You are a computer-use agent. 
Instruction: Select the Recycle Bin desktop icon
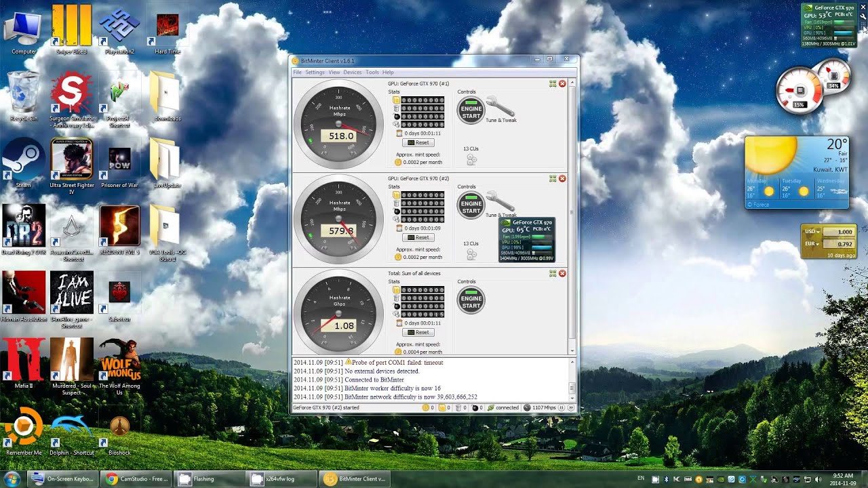pyautogui.click(x=24, y=97)
